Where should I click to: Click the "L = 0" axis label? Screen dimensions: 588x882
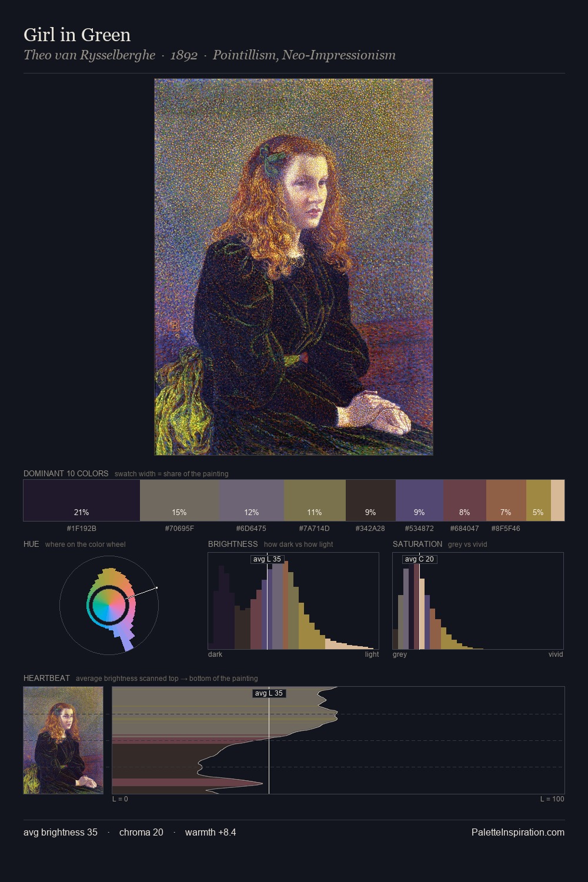tap(120, 799)
